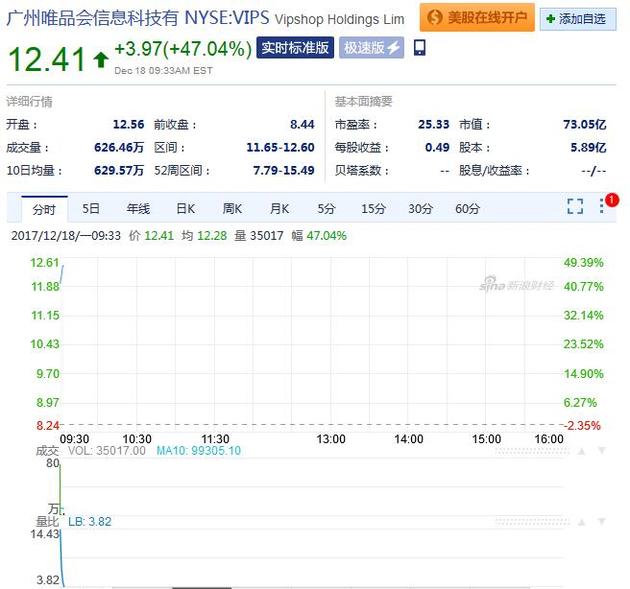The image size is (630, 589).
Task: Select the 60分 sixty-minute tab
Action: click(x=467, y=209)
